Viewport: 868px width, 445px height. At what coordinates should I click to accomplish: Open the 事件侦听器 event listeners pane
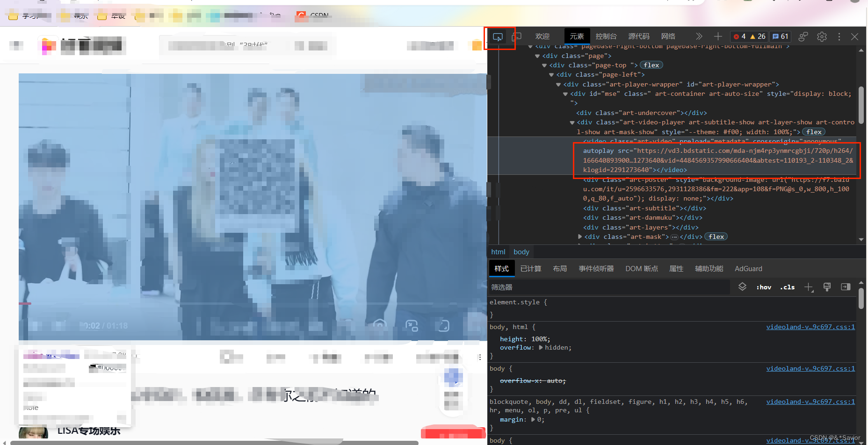596,269
